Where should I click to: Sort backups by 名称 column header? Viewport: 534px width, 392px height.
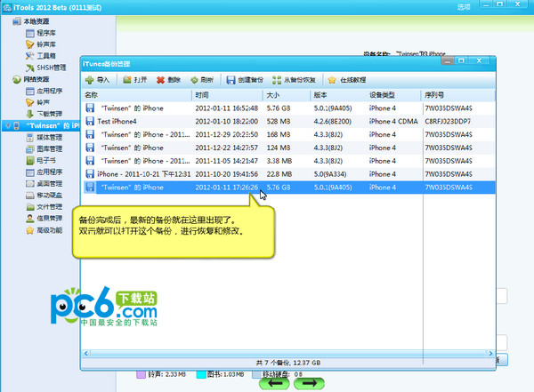pos(137,95)
